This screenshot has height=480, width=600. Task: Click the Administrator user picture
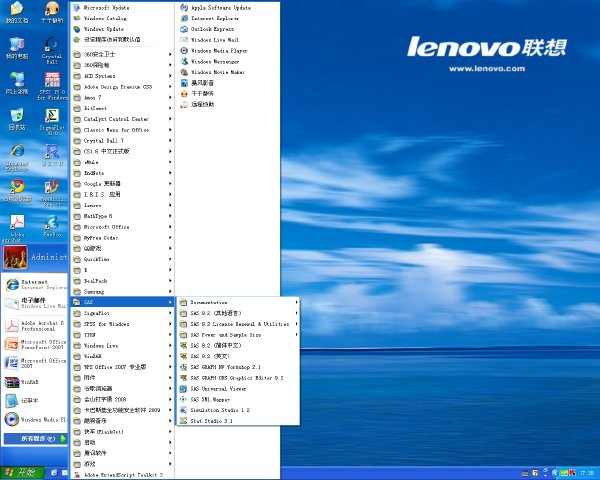click(16, 257)
